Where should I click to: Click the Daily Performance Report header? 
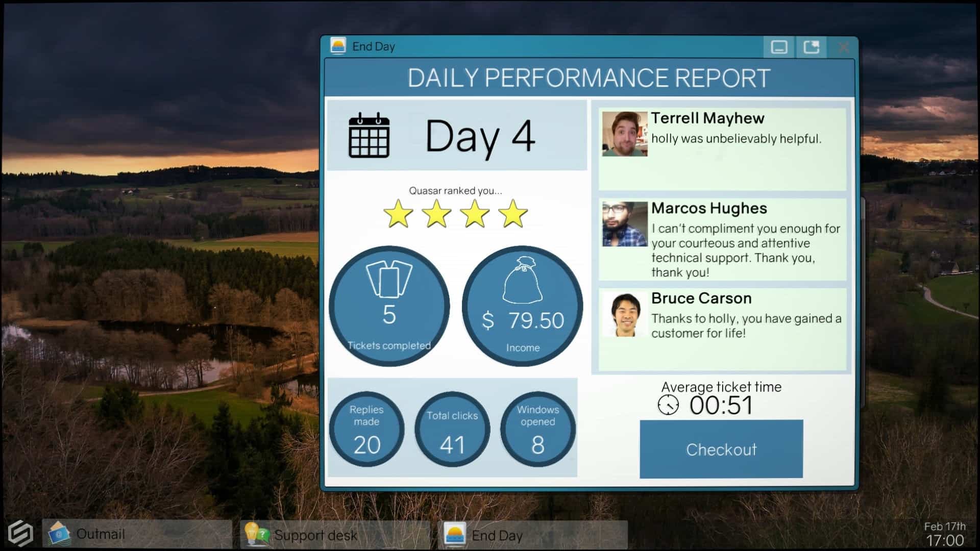click(589, 78)
